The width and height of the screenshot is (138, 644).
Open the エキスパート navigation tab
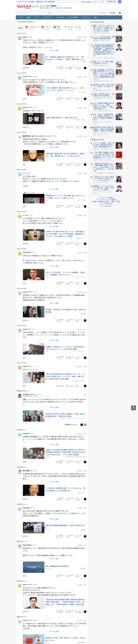(x=48, y=17)
